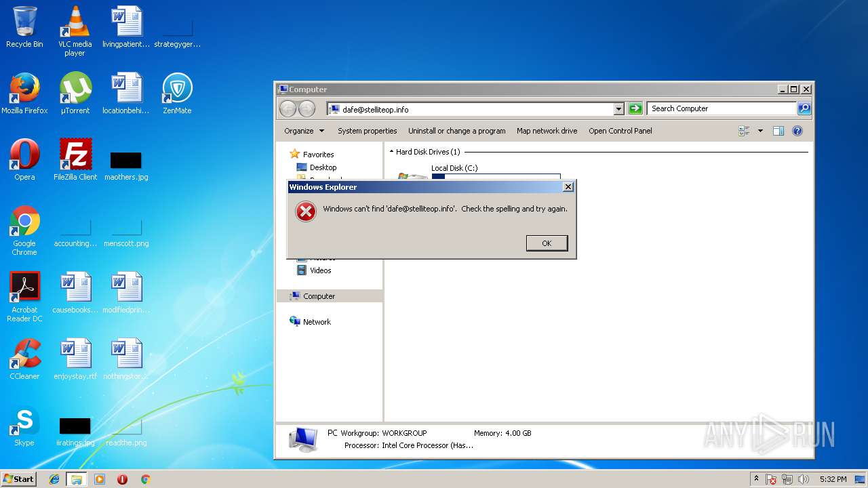
Task: Launch µTorrent desktop shortcut
Action: click(x=75, y=94)
